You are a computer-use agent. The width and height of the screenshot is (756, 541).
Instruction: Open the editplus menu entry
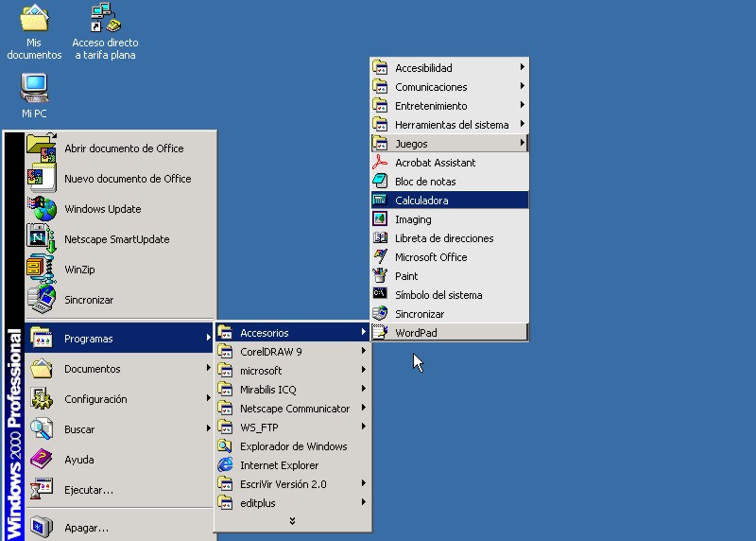(x=292, y=502)
